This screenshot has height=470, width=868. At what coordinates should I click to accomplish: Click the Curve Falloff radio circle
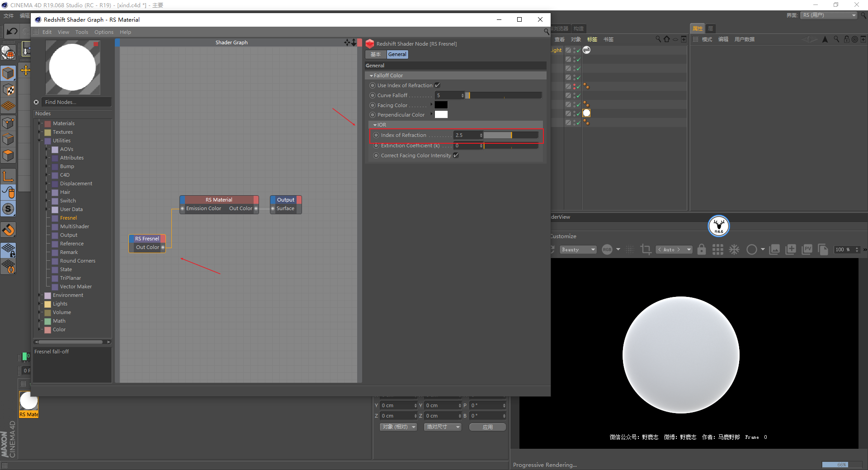coord(373,95)
